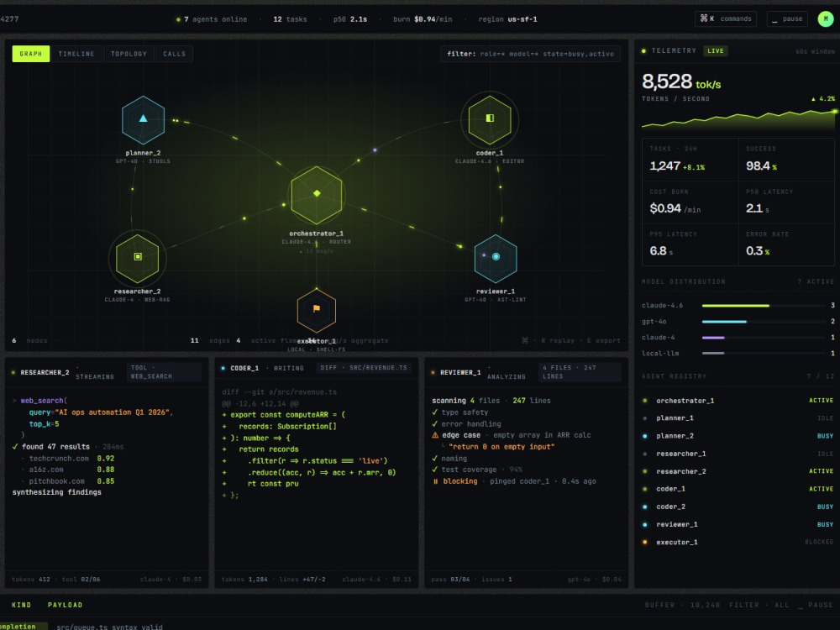The width and height of the screenshot is (840, 630).
Task: Click the pitchbook.com search result
Action: click(68, 481)
